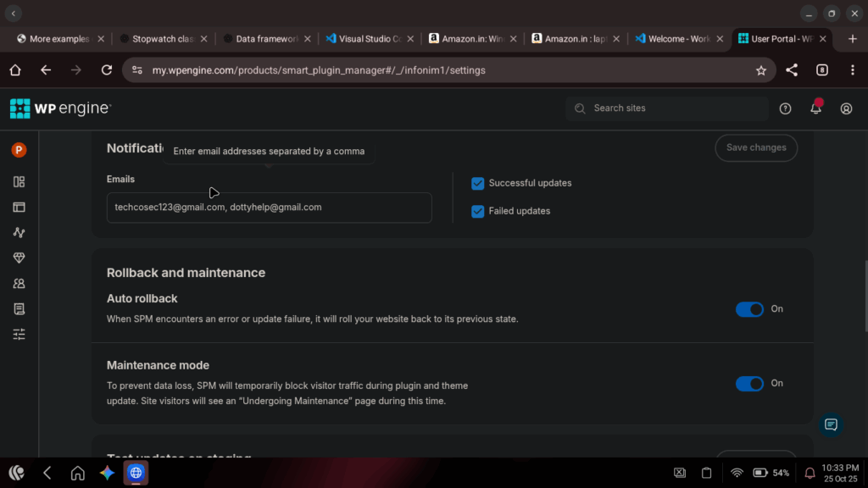This screenshot has height=488, width=868.
Task: Click the Search sites field
Action: tap(666, 108)
